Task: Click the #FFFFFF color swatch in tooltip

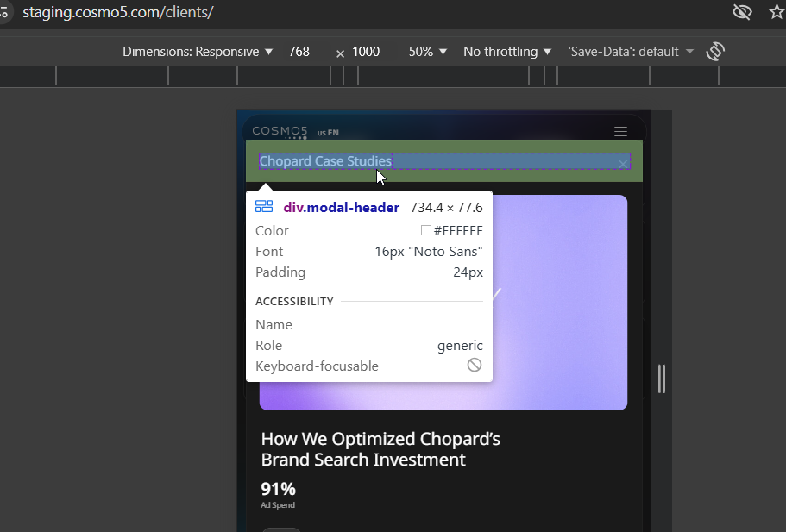Action: (425, 230)
